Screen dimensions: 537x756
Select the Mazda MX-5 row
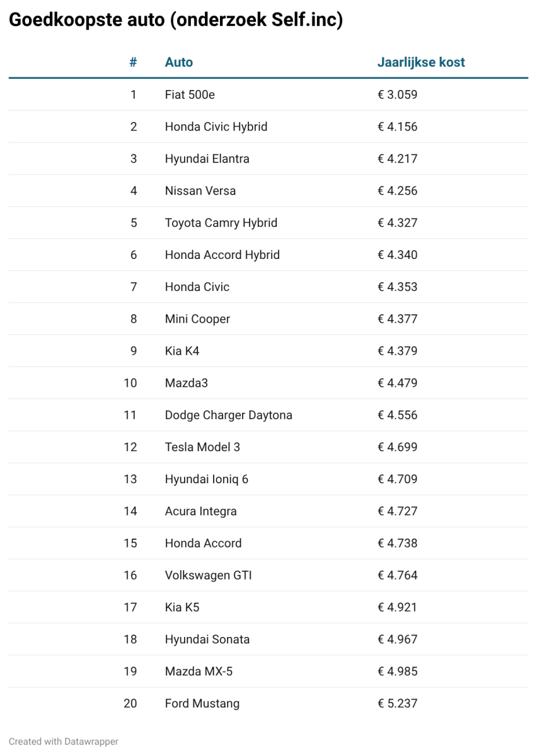coord(268,672)
